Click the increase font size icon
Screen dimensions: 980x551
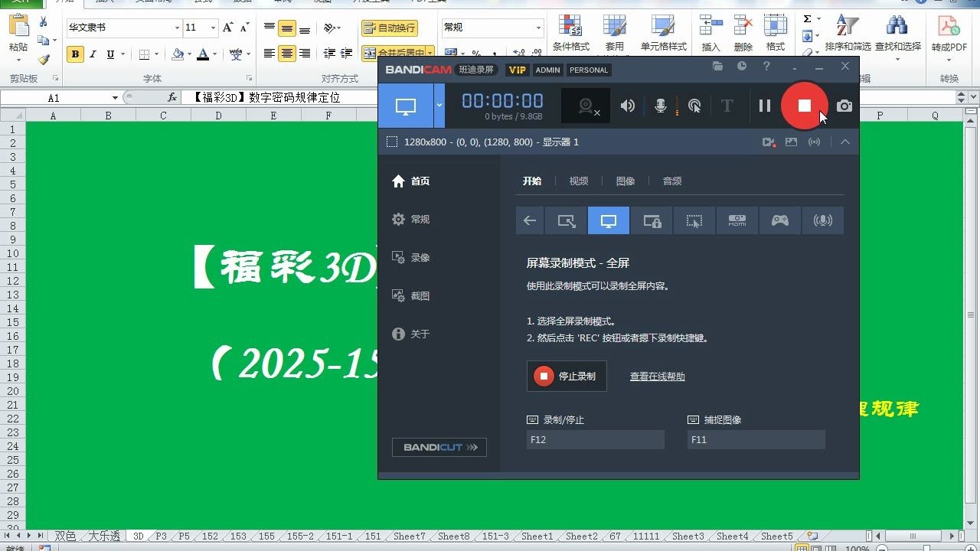tap(227, 28)
